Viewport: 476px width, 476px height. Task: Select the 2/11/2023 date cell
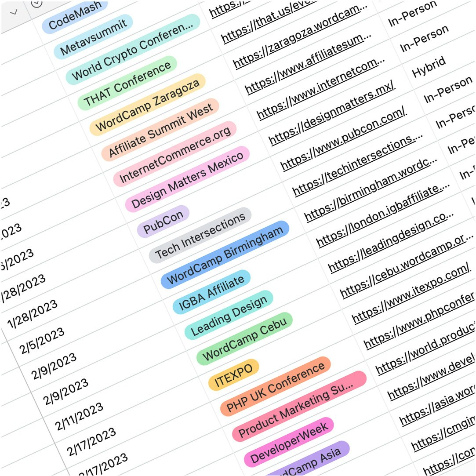pyautogui.click(x=79, y=416)
